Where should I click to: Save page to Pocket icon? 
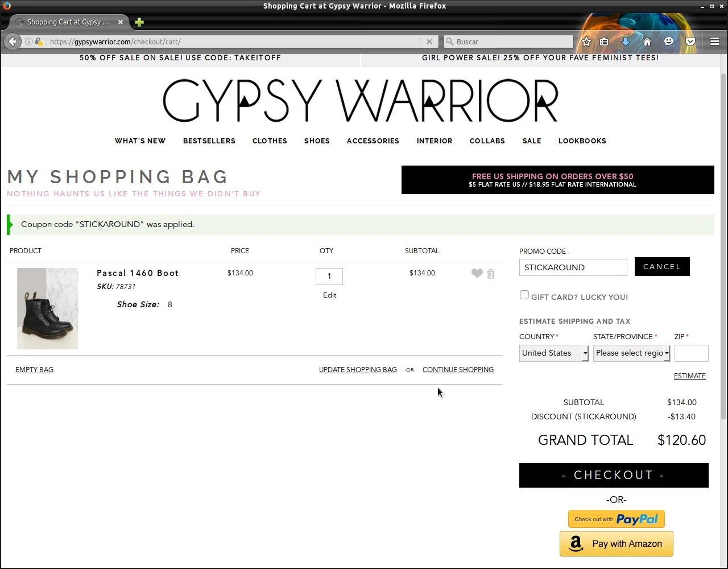click(690, 42)
